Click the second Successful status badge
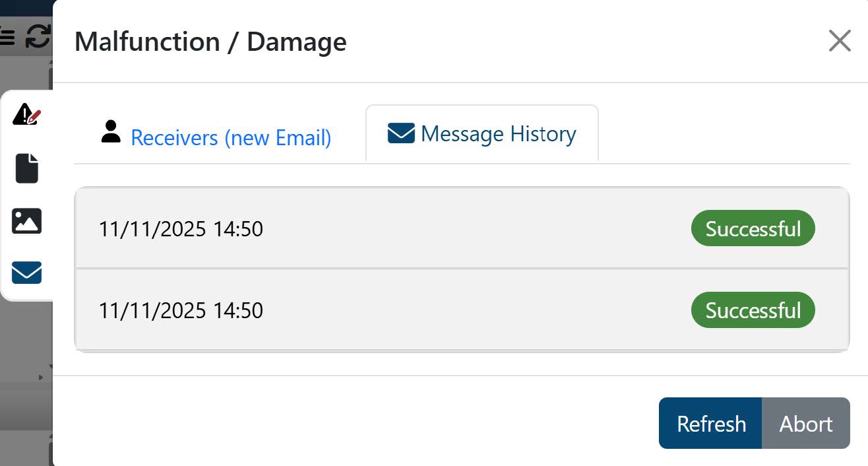Screen dimensions: 868x466 pyautogui.click(x=753, y=310)
